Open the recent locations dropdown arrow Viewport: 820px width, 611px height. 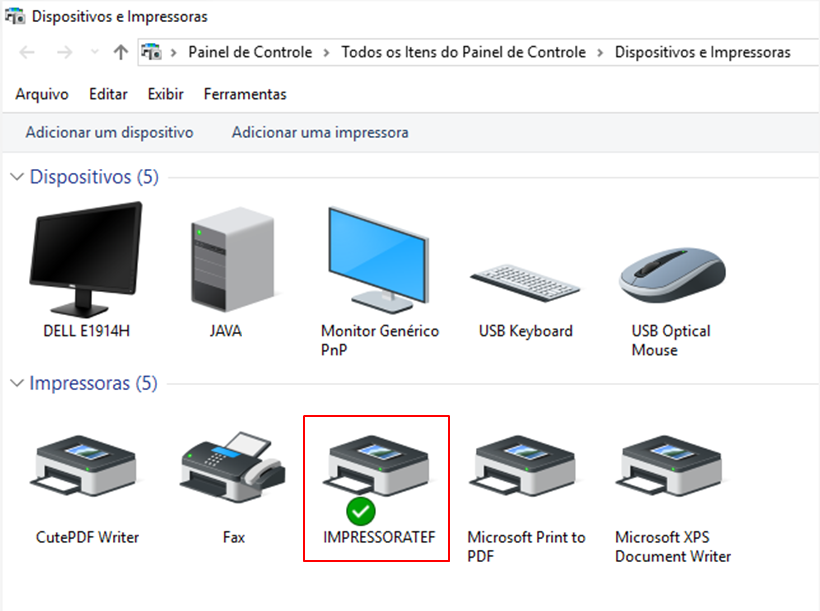pyautogui.click(x=95, y=52)
